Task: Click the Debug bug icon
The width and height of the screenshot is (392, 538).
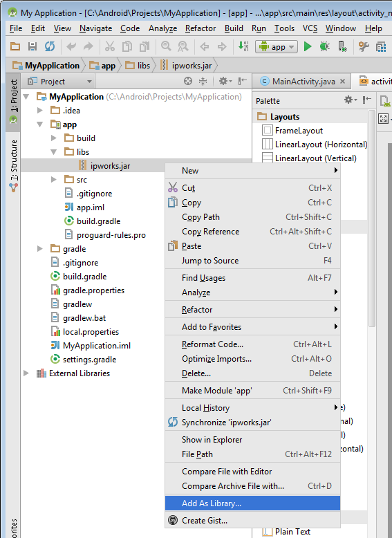Action: (325, 46)
